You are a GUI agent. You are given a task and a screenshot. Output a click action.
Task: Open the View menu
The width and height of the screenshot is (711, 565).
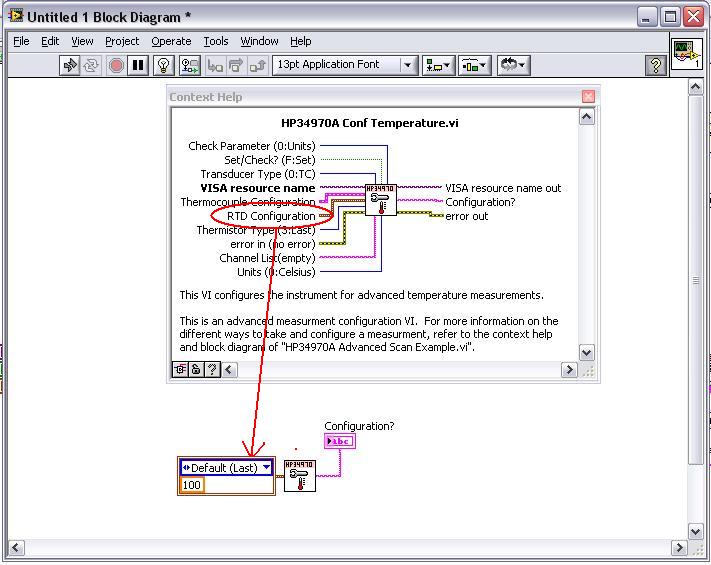coord(82,41)
